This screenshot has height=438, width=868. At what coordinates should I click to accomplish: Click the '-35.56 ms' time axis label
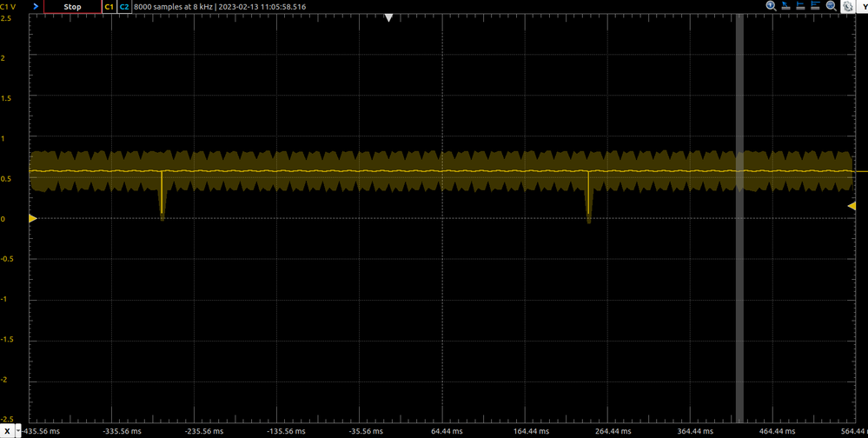(x=364, y=431)
